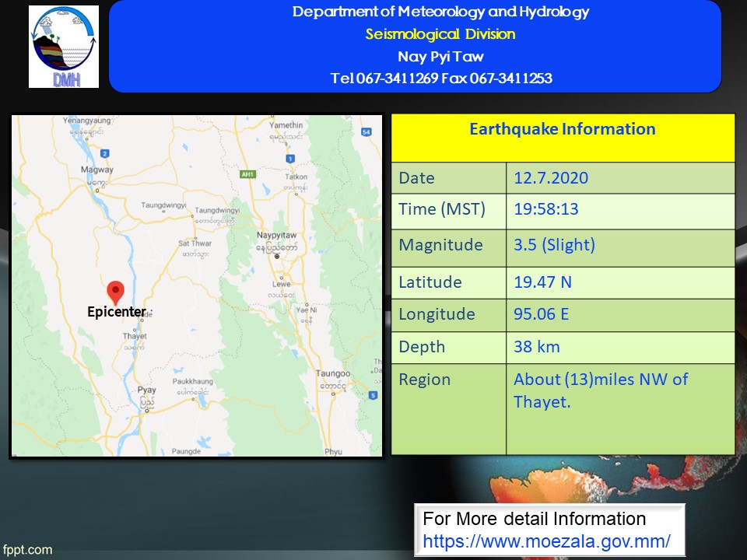Click the Yae Ni label on map
The image size is (747, 560).
(x=307, y=310)
